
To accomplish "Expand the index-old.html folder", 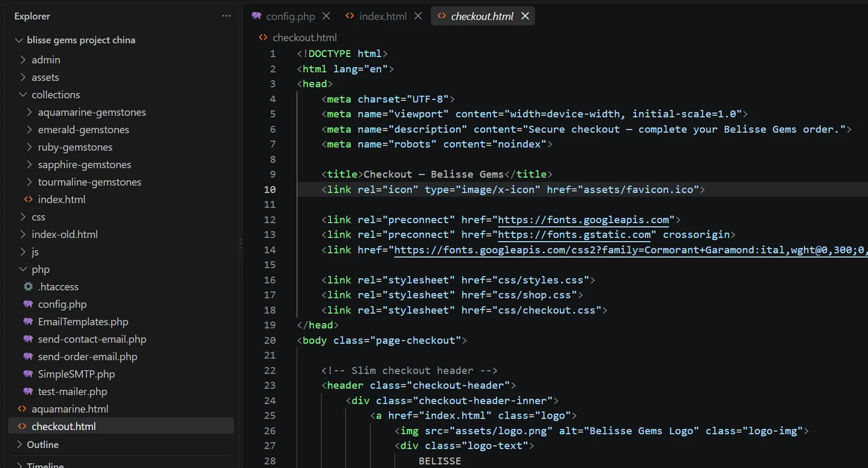I will [23, 235].
